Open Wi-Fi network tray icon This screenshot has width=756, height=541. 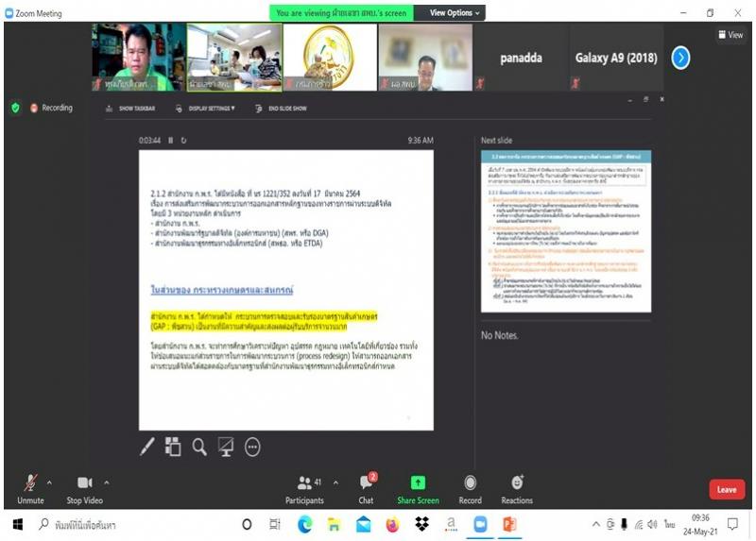click(x=639, y=525)
